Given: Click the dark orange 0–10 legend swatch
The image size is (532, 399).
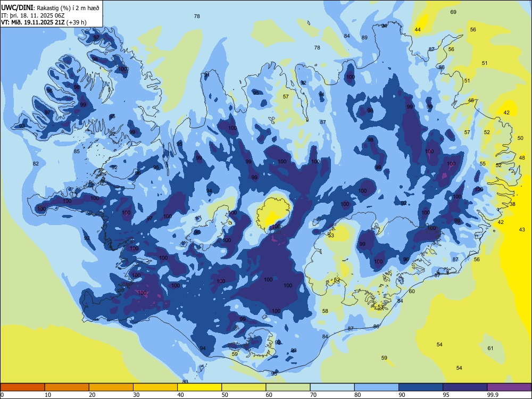Looking at the screenshot, I should [22, 387].
